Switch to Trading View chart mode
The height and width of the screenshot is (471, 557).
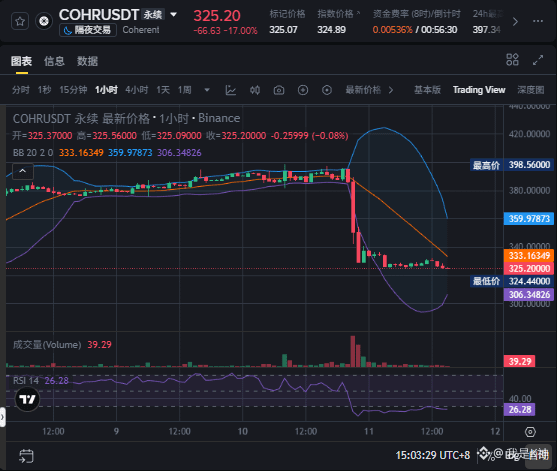(x=479, y=90)
